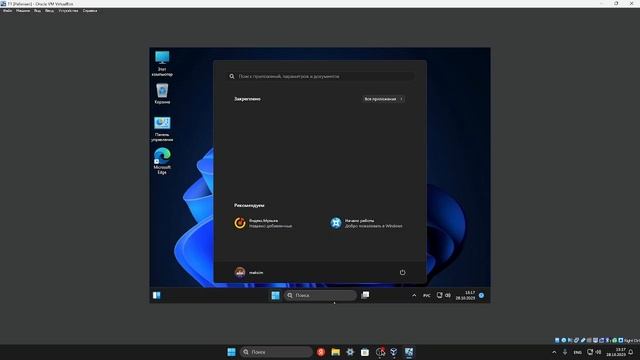Open the Вид menu in VirtualBox
The image size is (640, 360).
click(x=37, y=11)
